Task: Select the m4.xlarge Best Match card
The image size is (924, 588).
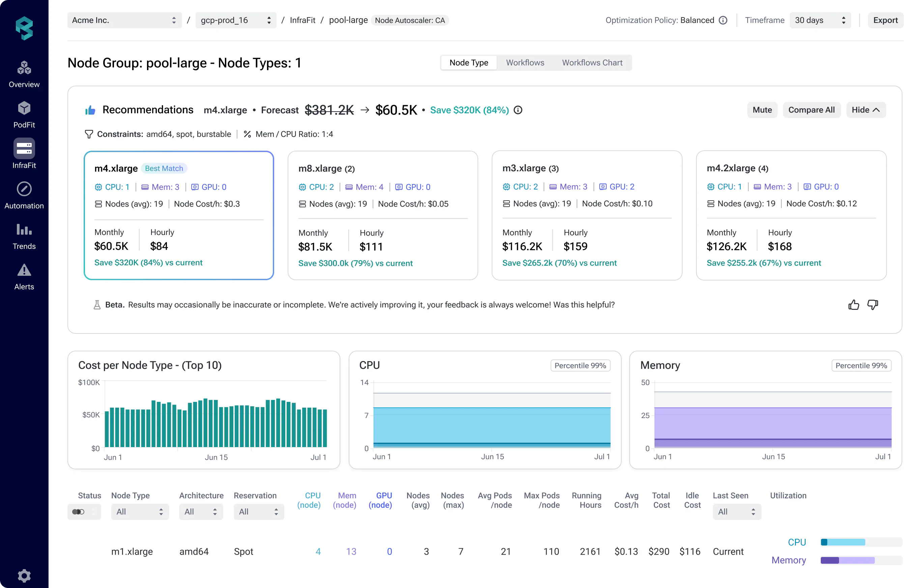Action: [179, 215]
